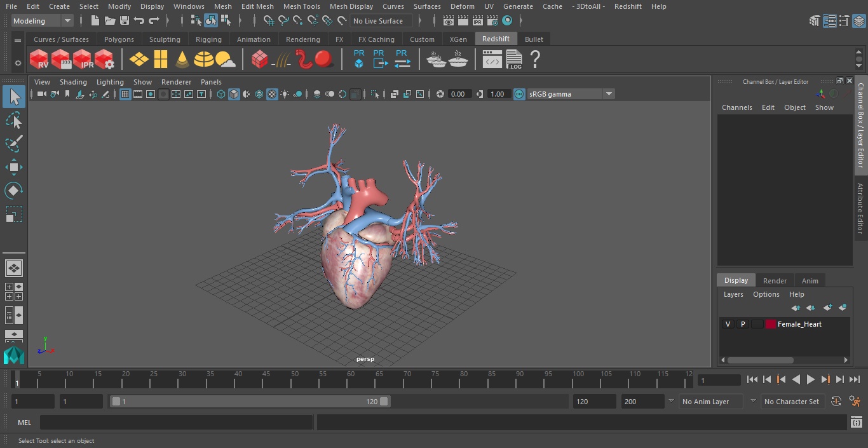The image size is (868, 448).
Task: Toggle visibility V of Female_Heart layer
Action: tap(728, 324)
